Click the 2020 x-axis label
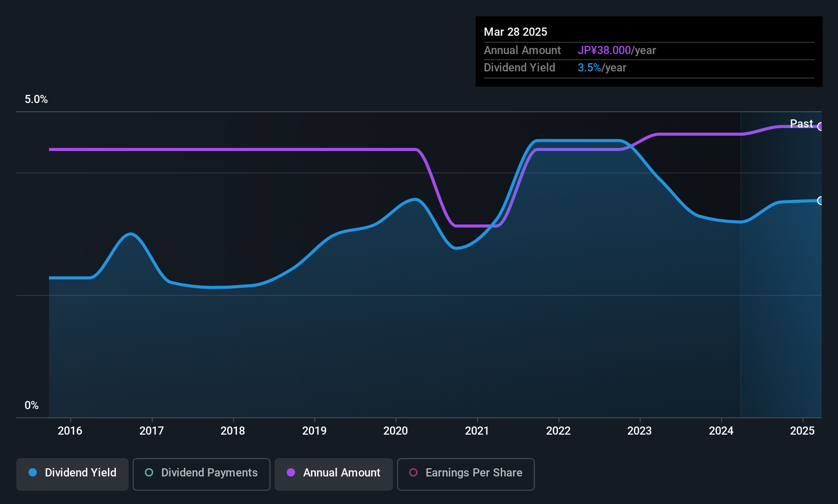Viewport: 838px width, 504px height. (x=396, y=431)
